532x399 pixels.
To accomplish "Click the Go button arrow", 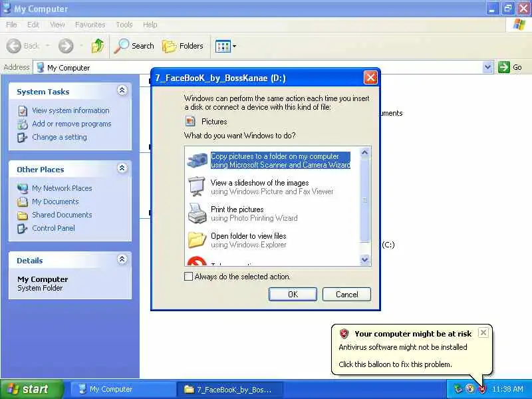I will coord(504,67).
